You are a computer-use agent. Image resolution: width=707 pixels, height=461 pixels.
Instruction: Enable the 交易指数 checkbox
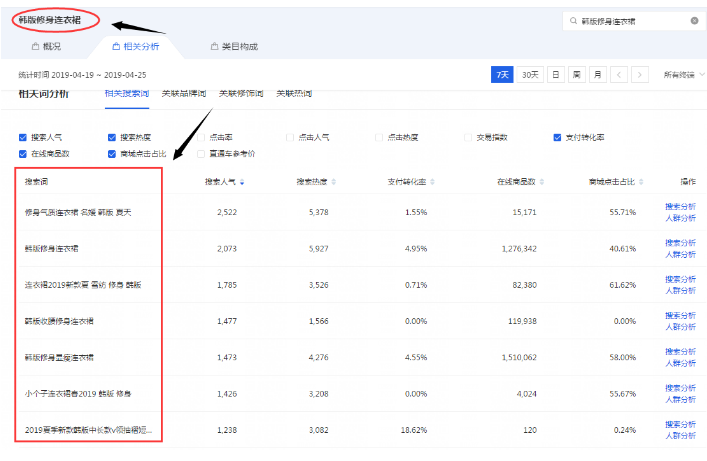coord(468,138)
